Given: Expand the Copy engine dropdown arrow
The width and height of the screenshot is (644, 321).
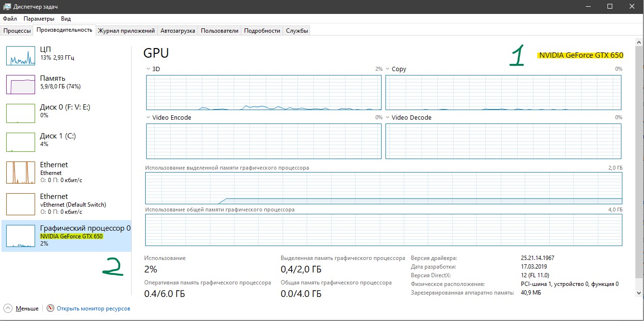Looking at the screenshot, I should pos(387,69).
